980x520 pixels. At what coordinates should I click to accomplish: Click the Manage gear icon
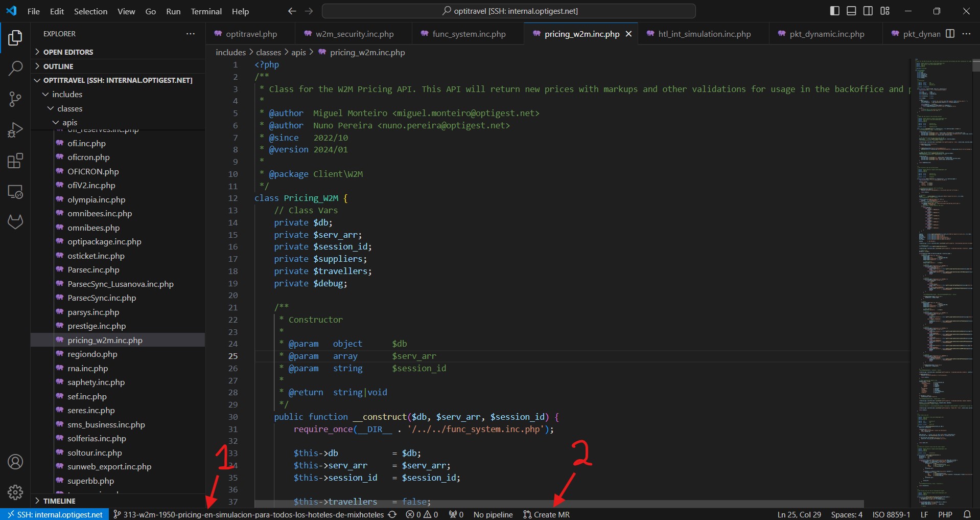pyautogui.click(x=15, y=492)
